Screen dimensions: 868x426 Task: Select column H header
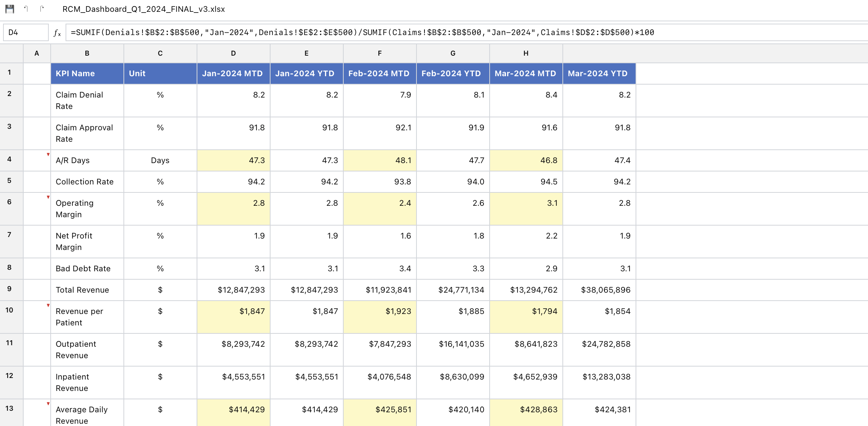click(x=526, y=53)
